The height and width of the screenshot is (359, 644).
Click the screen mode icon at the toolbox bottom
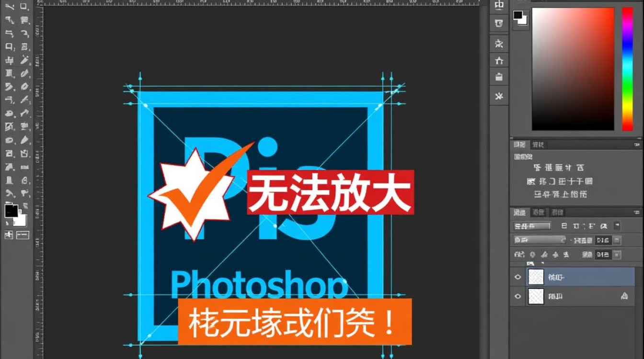pos(23,235)
